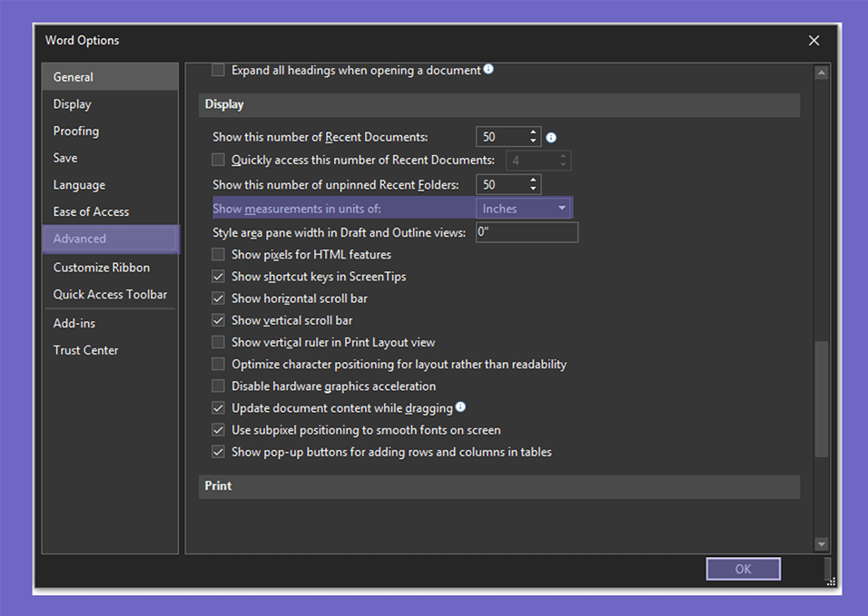Check Disable hardware graphics acceleration
The width and height of the screenshot is (868, 616).
pyautogui.click(x=218, y=386)
